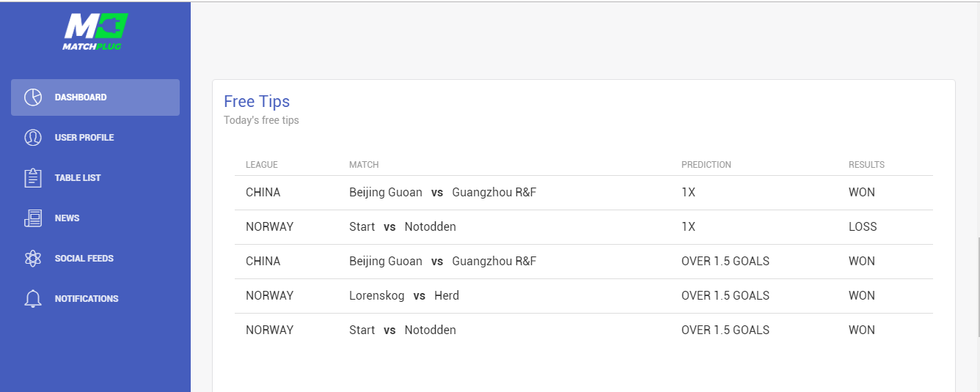Click the News newspaper icon
The width and height of the screenshot is (980, 392).
coord(33,218)
